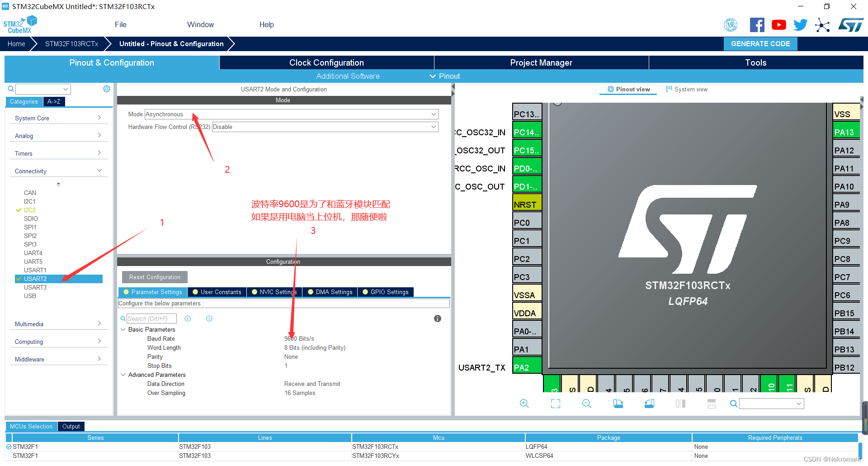Expand the Analog category
Image resolution: width=868 pixels, height=466 pixels.
pyautogui.click(x=58, y=136)
